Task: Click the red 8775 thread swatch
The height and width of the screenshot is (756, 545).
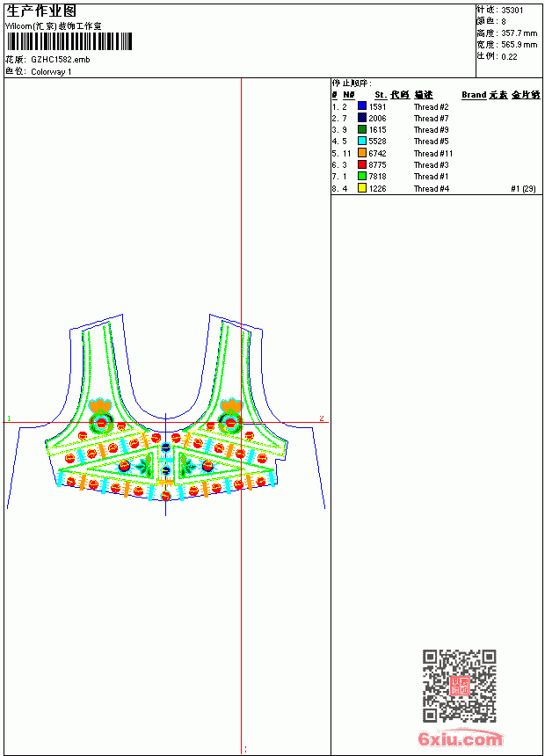Action: click(x=362, y=164)
